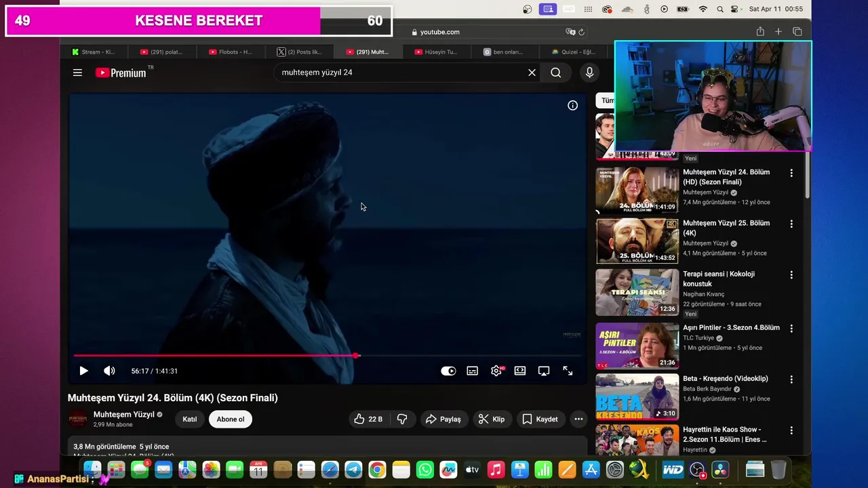Select Tüm filter chip in suggestions
This screenshot has width=868, height=488.
[606, 100]
